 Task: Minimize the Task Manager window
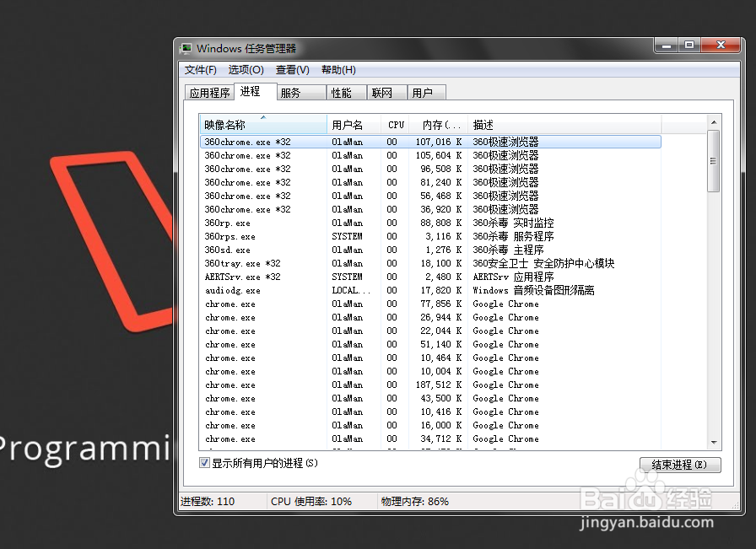(667, 46)
